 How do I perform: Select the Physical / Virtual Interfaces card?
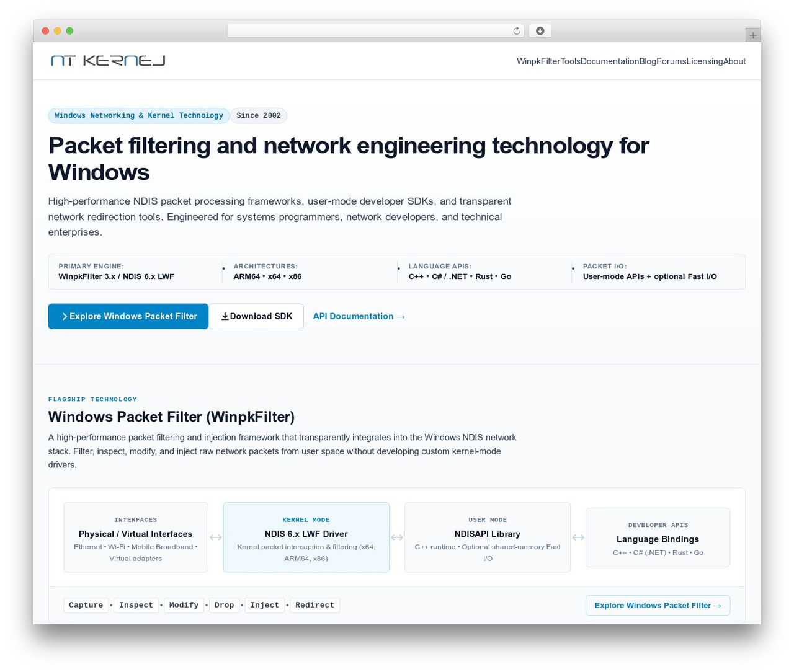136,537
